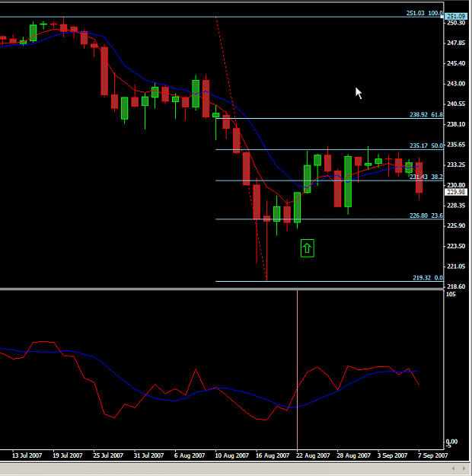The image size is (472, 476).
Task: Click the 221.05 price axis value
Action: point(456,267)
